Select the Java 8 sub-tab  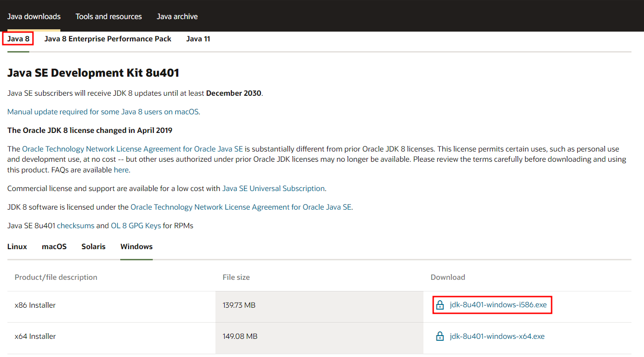click(x=19, y=39)
